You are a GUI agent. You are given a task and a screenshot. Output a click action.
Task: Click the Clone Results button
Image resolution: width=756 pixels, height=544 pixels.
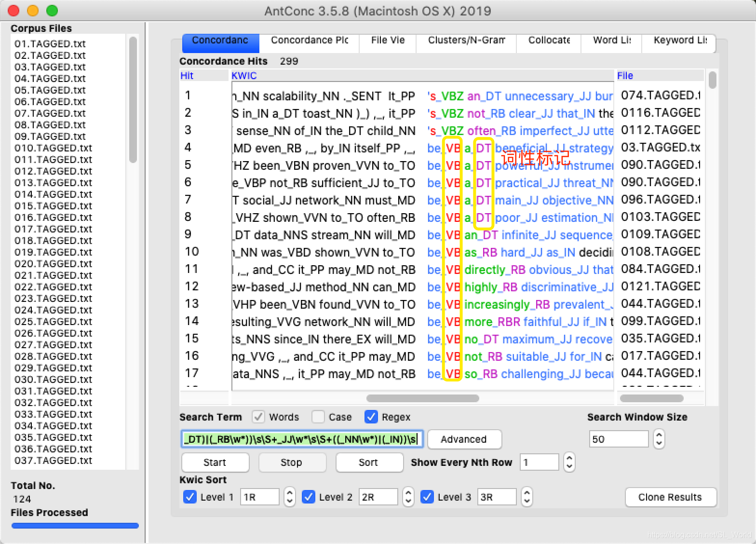click(x=671, y=497)
